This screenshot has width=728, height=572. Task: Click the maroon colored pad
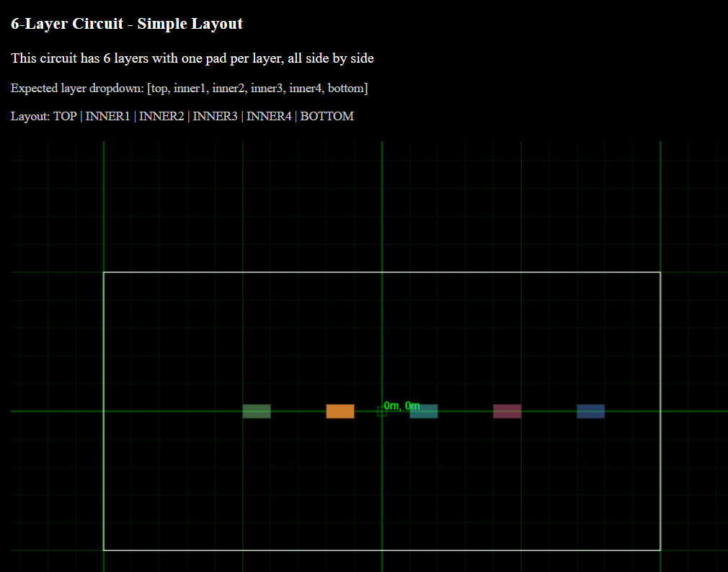click(x=507, y=411)
